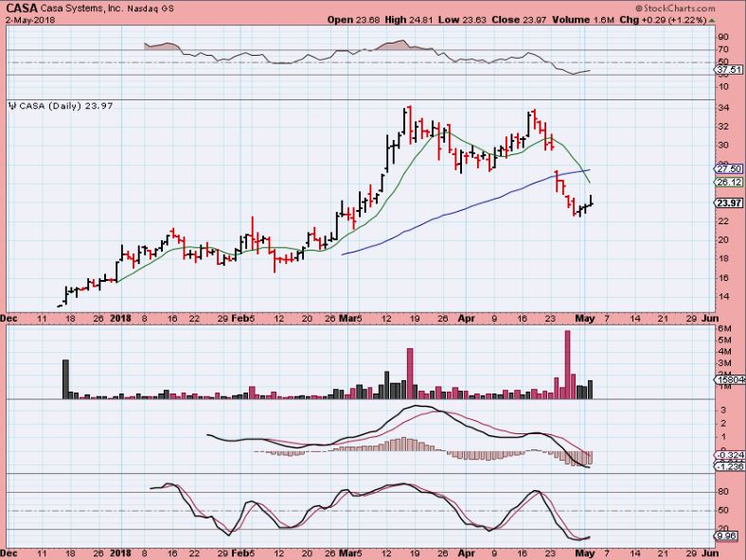Click the Chg +0.29 (+1.22%) value
Screen dimensions: 746x560
664,20
